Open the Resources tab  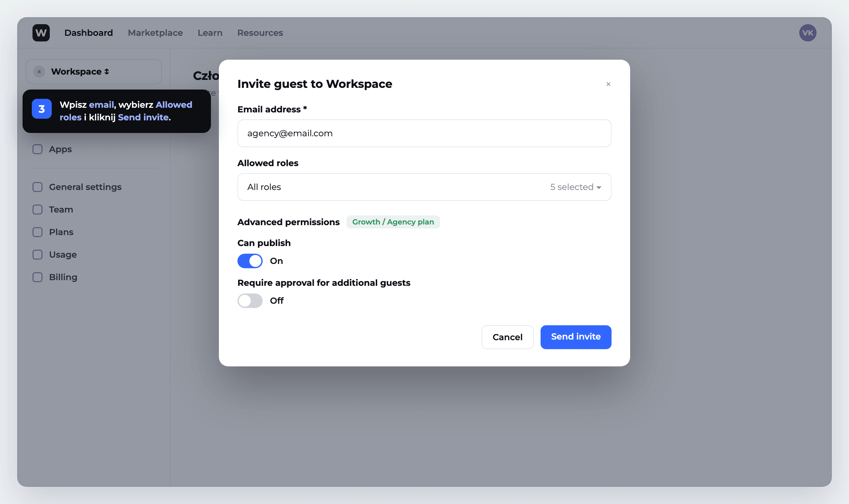[260, 33]
